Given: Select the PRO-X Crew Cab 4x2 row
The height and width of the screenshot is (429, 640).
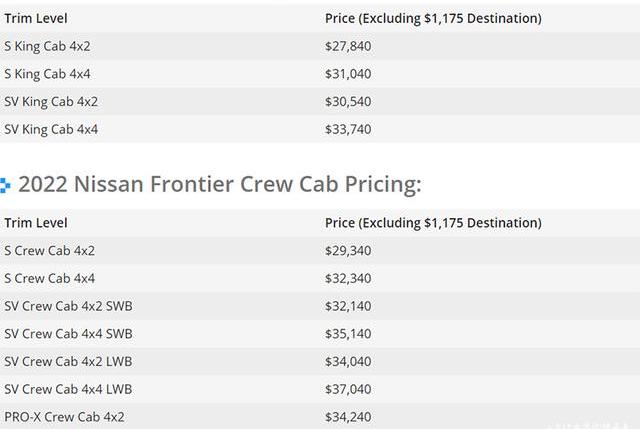Looking at the screenshot, I should (320, 417).
